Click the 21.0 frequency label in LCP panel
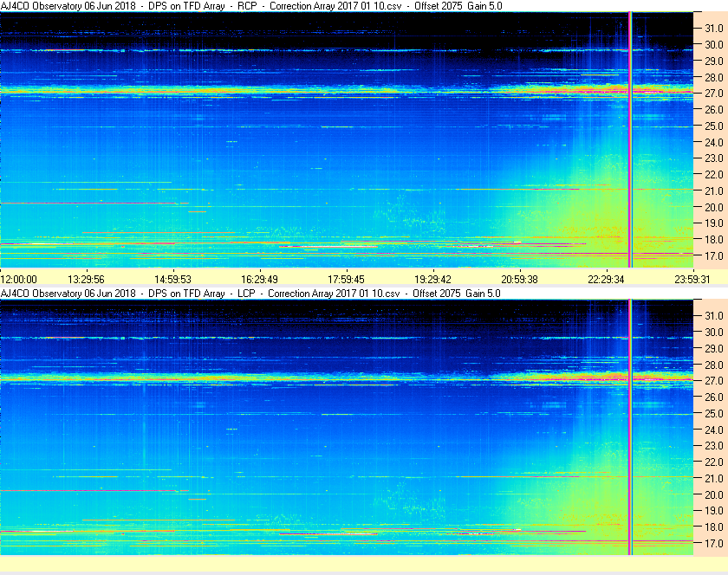 point(714,478)
